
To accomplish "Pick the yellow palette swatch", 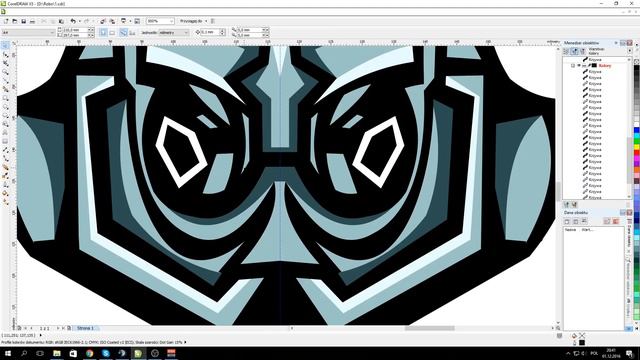I will pyautogui.click(x=636, y=147).
